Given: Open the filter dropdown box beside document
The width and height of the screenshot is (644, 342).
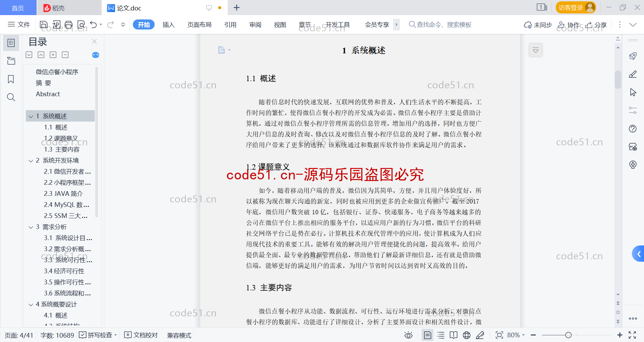Looking at the screenshot, I should click(536, 50).
